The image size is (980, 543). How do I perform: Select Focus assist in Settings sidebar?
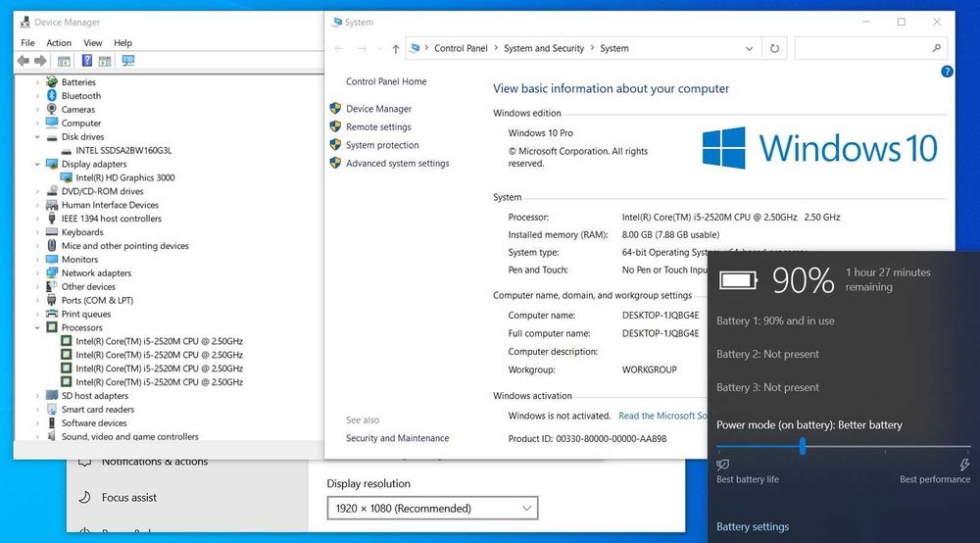tap(128, 497)
